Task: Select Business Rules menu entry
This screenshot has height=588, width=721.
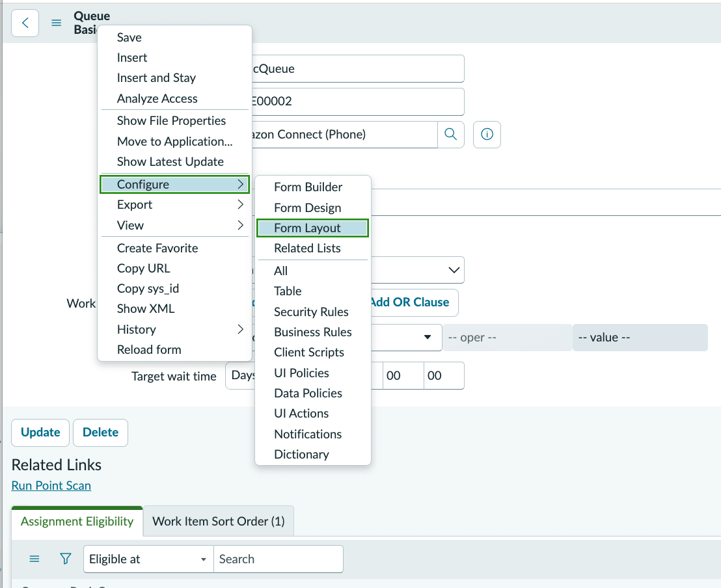Action: coord(313,332)
